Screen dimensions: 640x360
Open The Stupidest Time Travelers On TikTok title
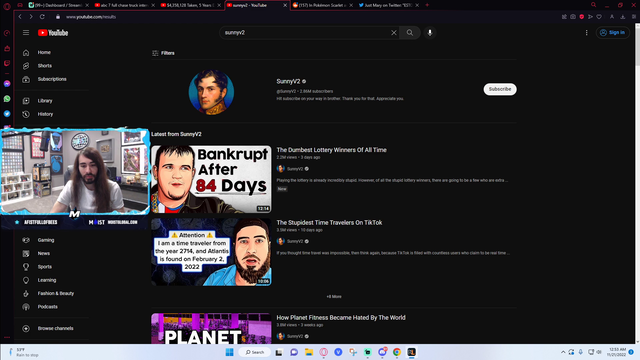point(329,222)
